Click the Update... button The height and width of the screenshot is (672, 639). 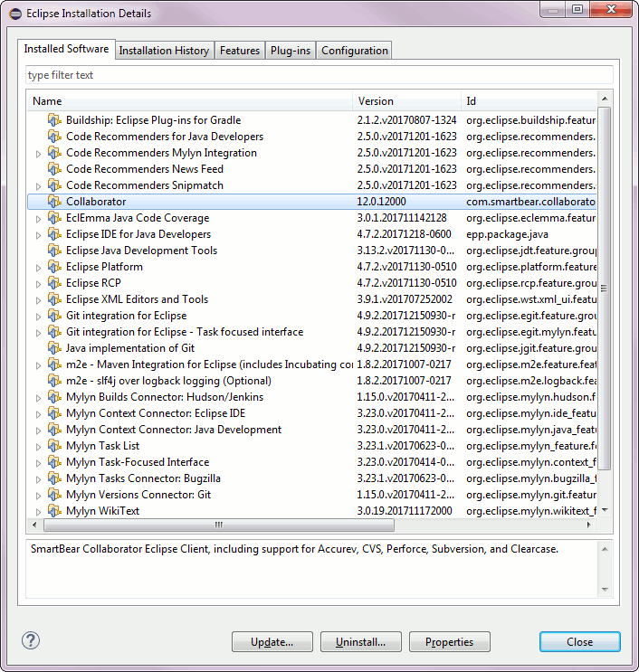click(x=272, y=641)
